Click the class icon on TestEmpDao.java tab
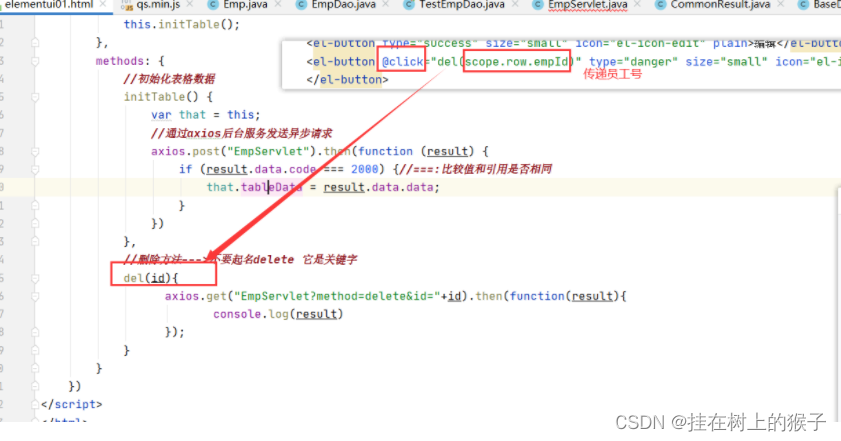This screenshot has height=441, width=841. tap(409, 5)
